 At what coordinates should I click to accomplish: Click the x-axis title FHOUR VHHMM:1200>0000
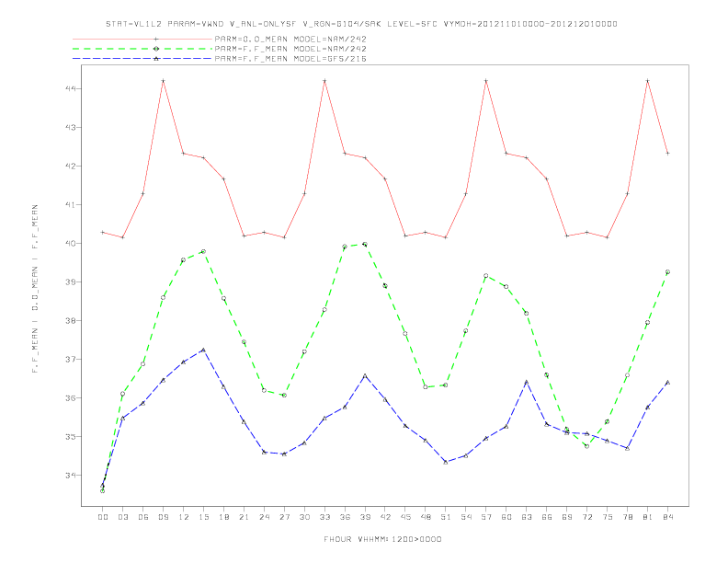pos(382,539)
